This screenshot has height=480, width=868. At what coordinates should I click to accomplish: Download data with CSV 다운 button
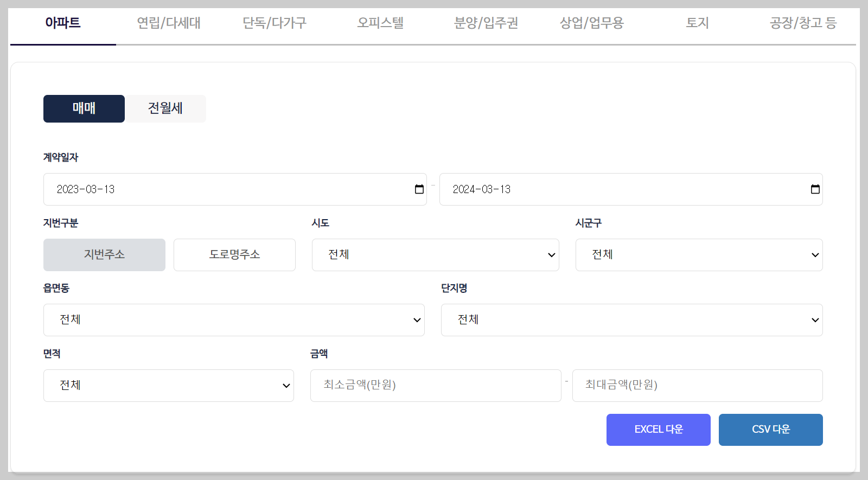pos(771,430)
